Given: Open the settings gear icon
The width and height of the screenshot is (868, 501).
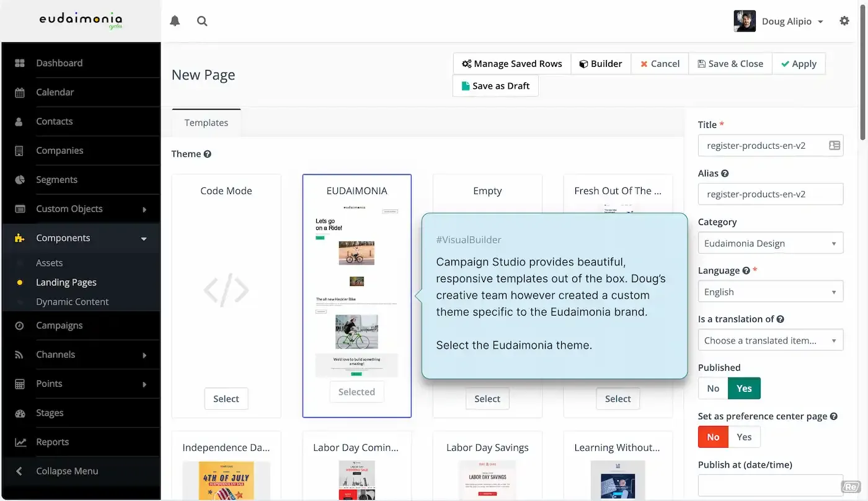Looking at the screenshot, I should (x=844, y=21).
